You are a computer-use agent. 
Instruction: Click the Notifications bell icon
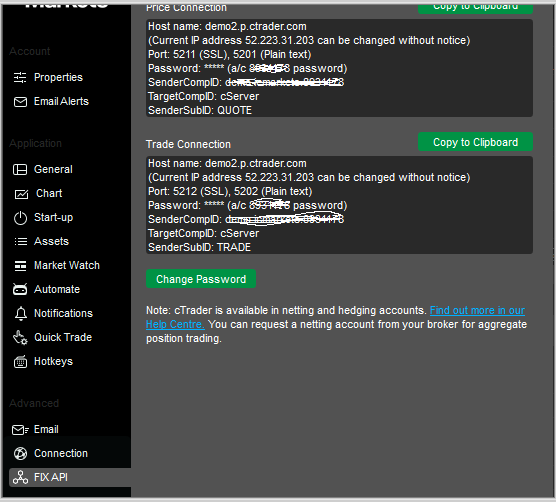21,313
